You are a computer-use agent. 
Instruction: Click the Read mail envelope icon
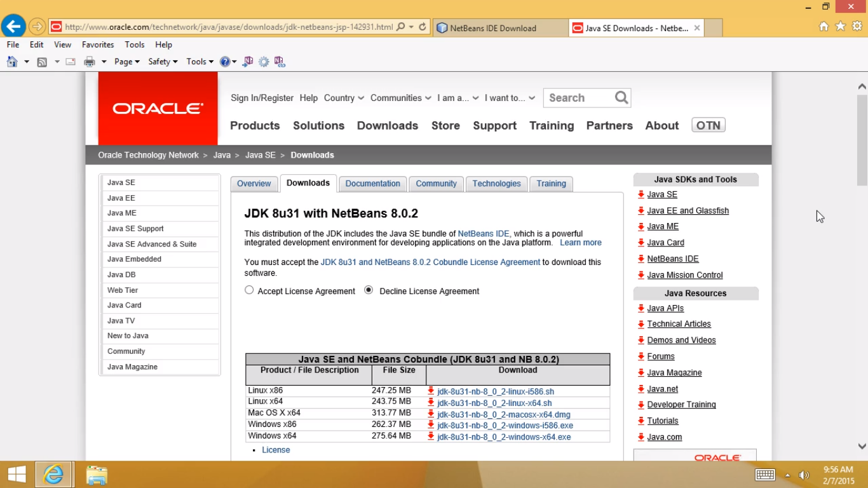[71, 62]
